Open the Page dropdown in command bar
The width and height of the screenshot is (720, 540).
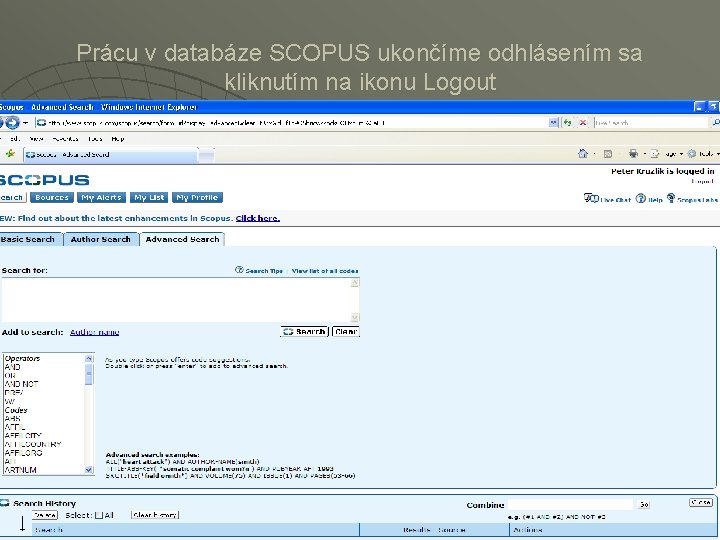[x=666, y=154]
